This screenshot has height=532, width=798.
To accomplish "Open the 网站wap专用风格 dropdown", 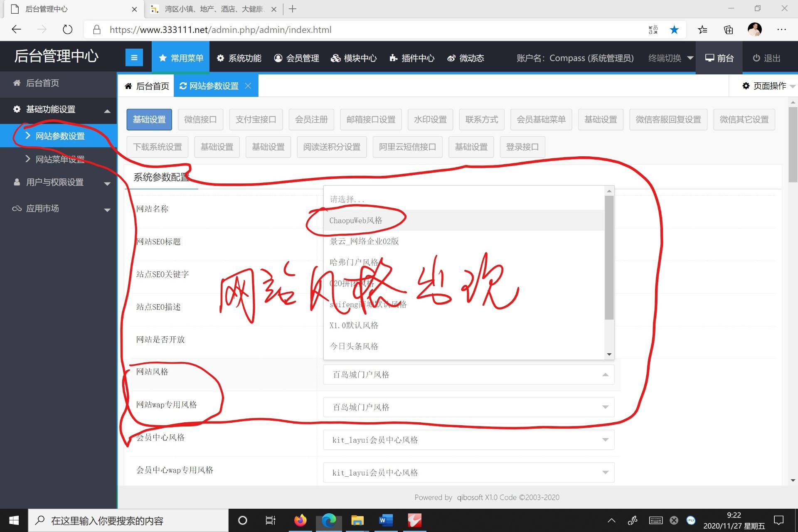I will 468,407.
